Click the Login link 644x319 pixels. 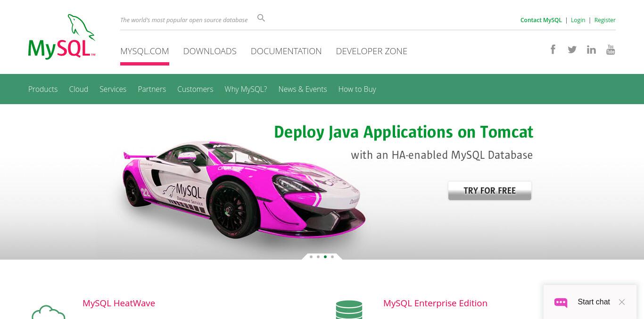578,20
